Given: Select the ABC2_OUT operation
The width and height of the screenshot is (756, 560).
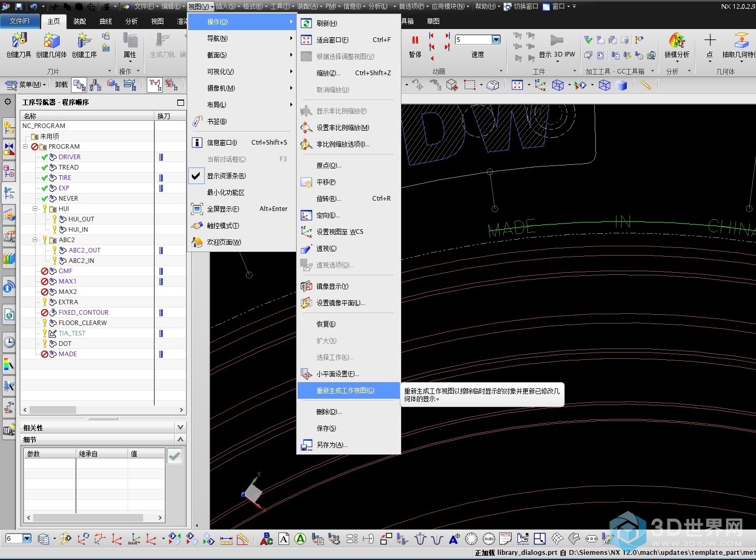Looking at the screenshot, I should click(x=85, y=250).
